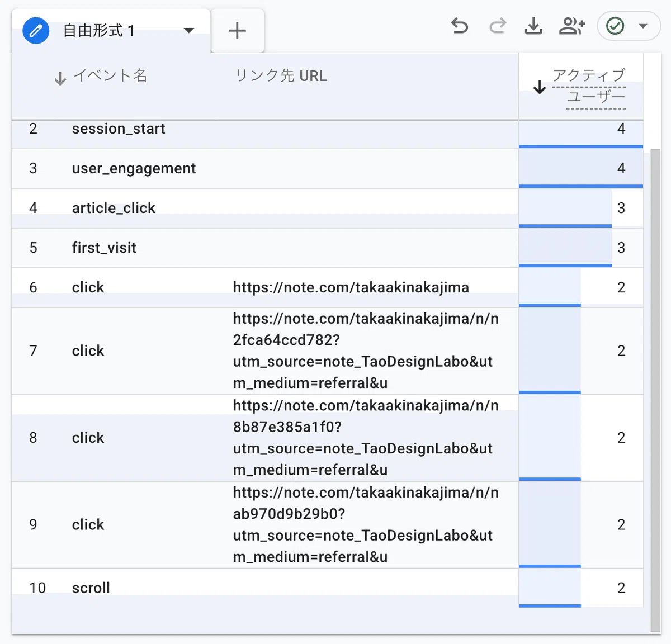Expand the data quality dropdown arrow
This screenshot has width=671, height=644.
(643, 26)
